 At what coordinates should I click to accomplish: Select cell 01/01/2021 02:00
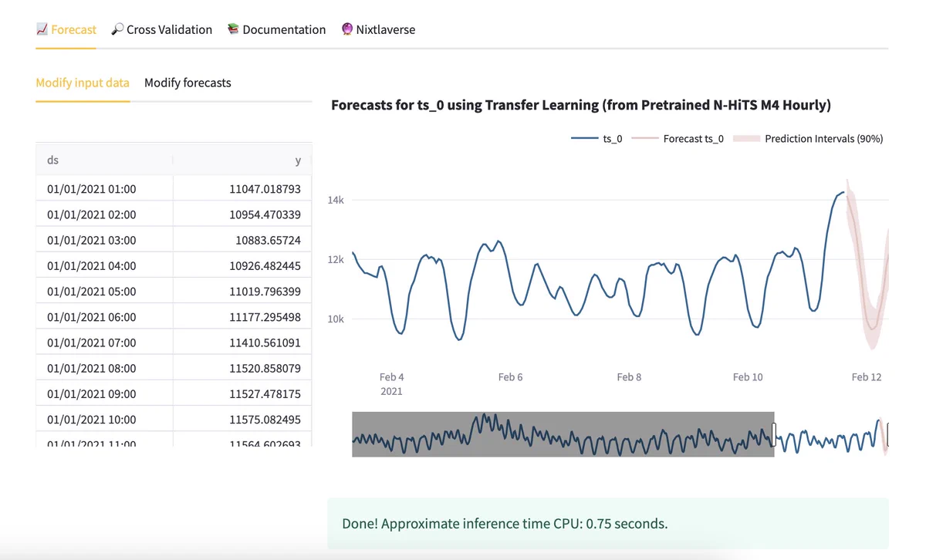point(104,214)
